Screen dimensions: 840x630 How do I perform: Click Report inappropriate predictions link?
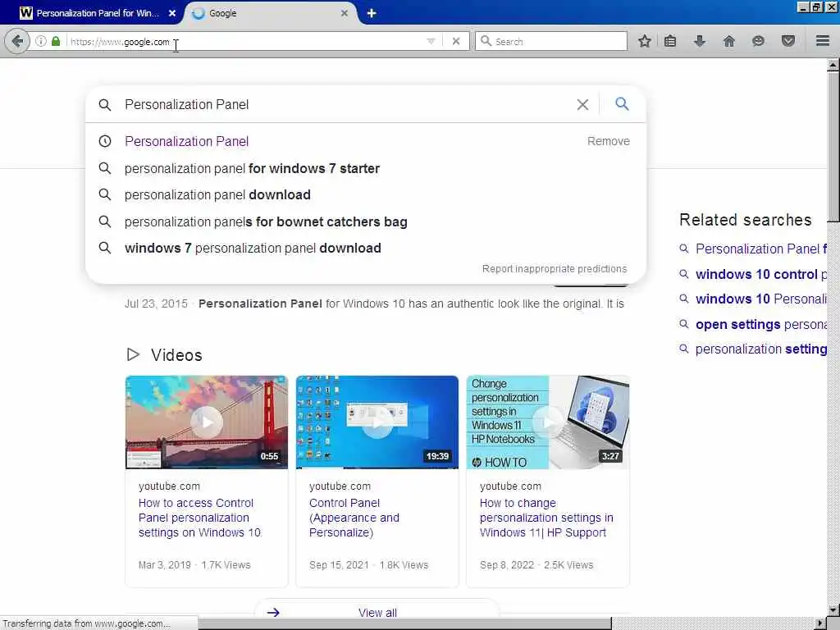pyautogui.click(x=554, y=268)
